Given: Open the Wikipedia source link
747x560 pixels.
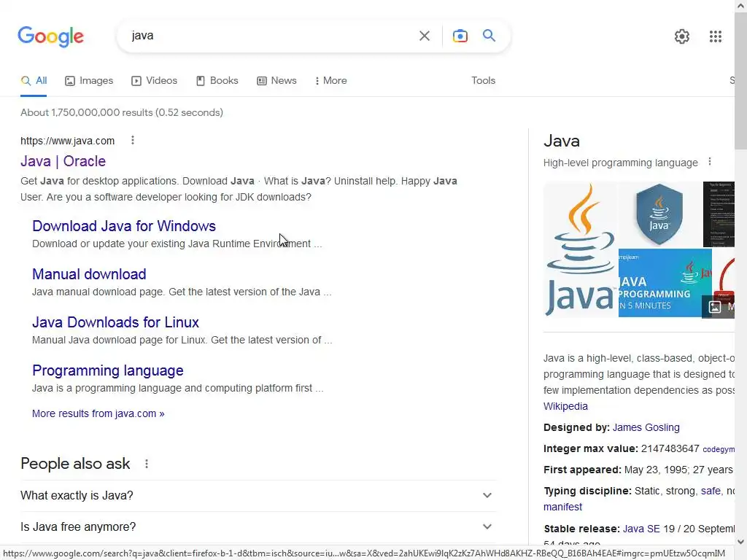Looking at the screenshot, I should pos(565,406).
